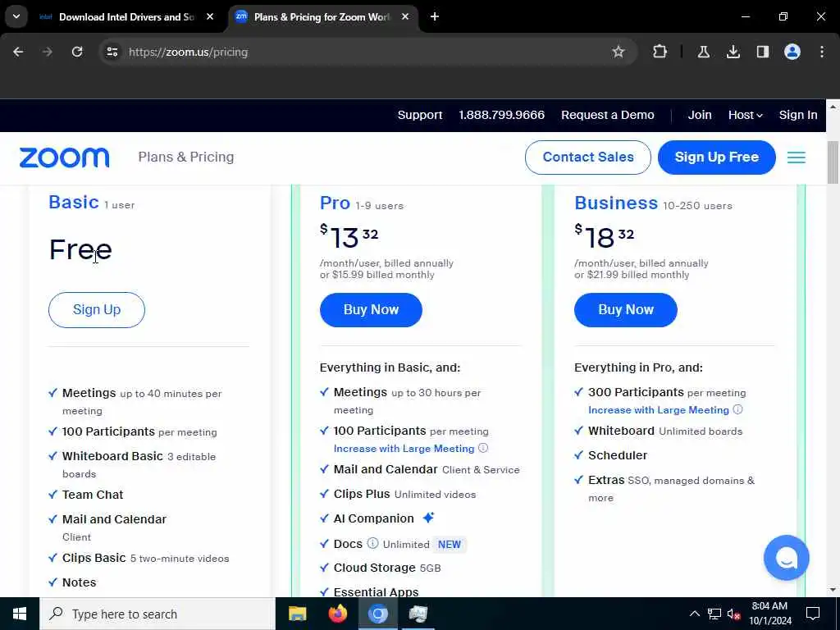840x630 pixels.
Task: Click the Contact Sales button
Action: coord(587,157)
